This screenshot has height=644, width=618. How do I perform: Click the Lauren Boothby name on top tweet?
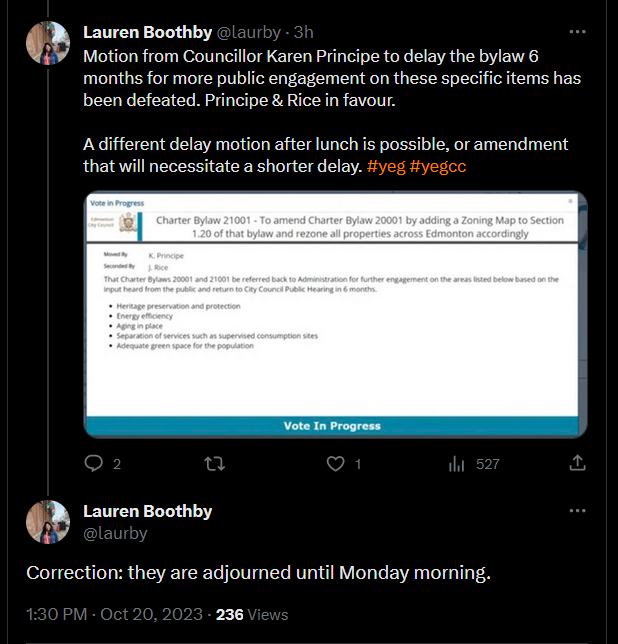click(x=147, y=32)
